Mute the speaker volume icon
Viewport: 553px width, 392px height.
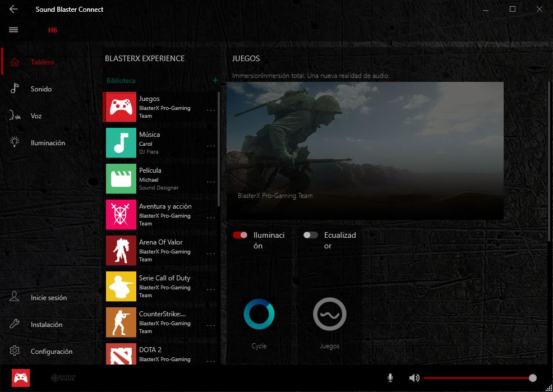coord(414,378)
